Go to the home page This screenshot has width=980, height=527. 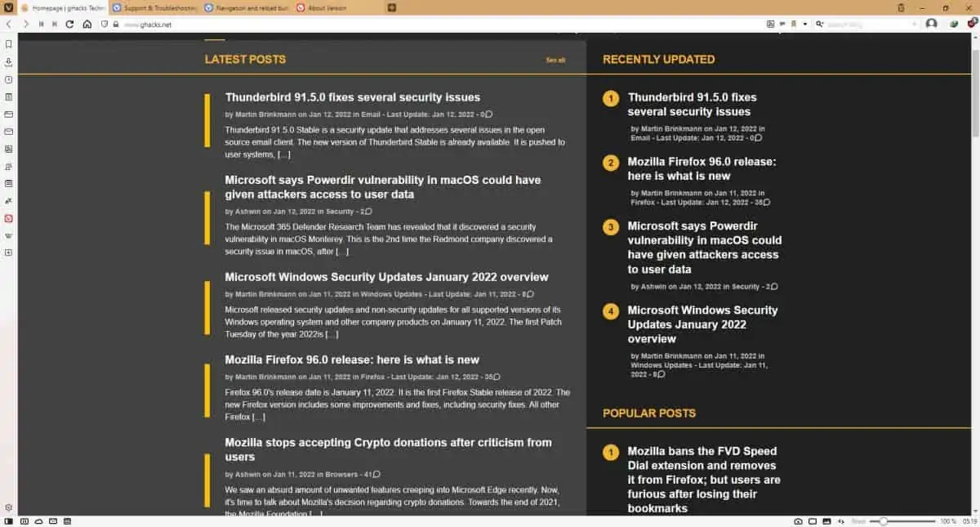pyautogui.click(x=87, y=25)
